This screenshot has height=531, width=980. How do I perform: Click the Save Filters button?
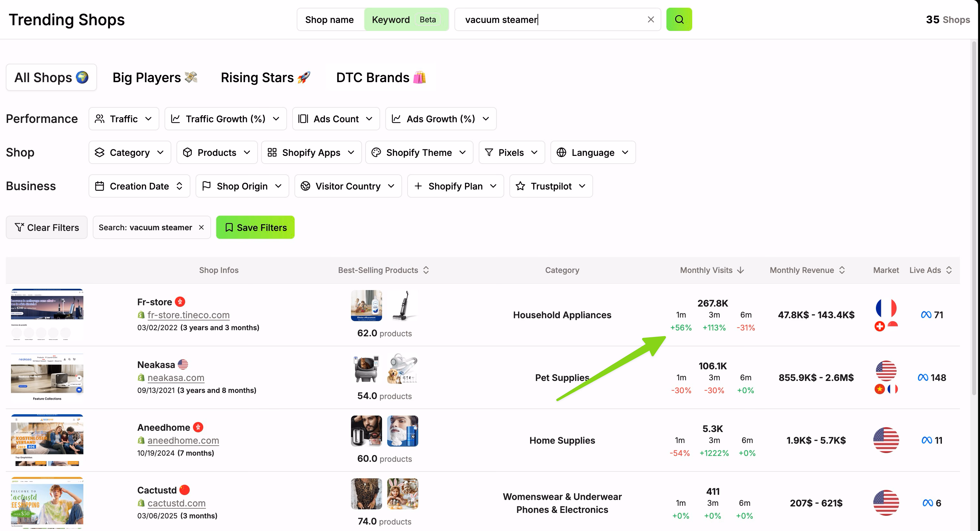pyautogui.click(x=255, y=227)
